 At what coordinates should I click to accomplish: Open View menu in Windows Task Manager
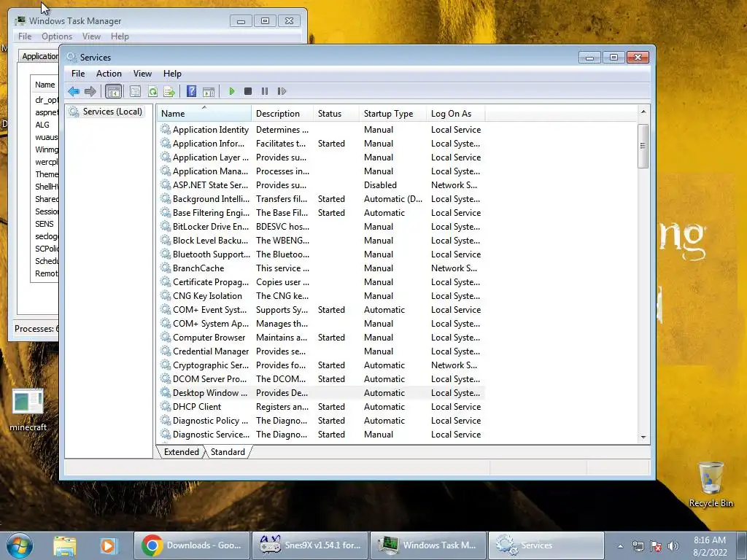(x=91, y=36)
